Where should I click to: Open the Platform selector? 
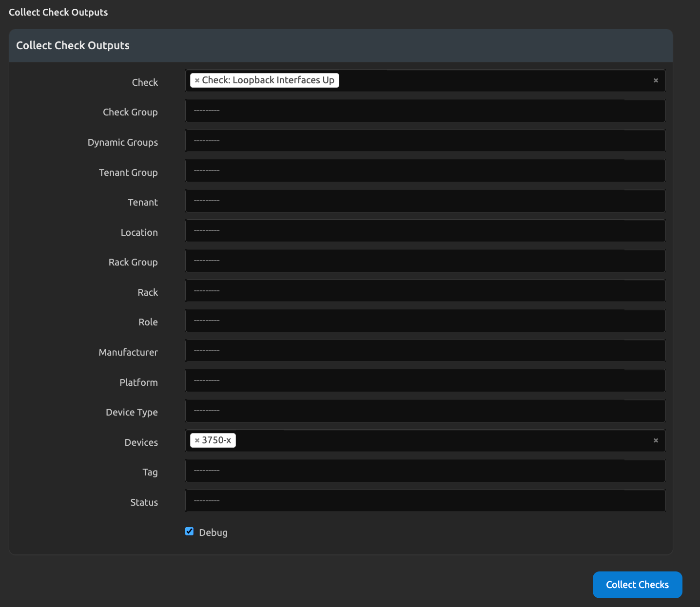tap(425, 381)
